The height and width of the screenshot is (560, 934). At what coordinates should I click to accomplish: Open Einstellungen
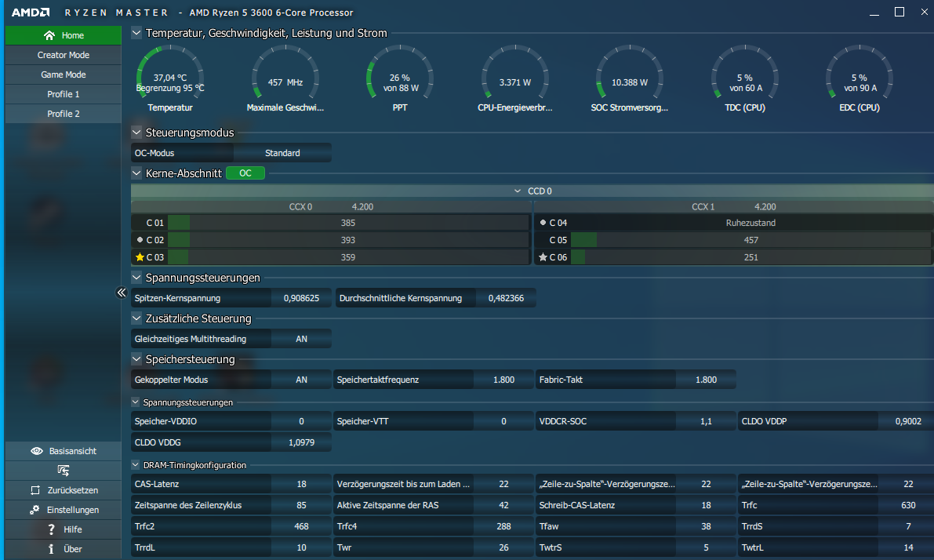pyautogui.click(x=64, y=510)
